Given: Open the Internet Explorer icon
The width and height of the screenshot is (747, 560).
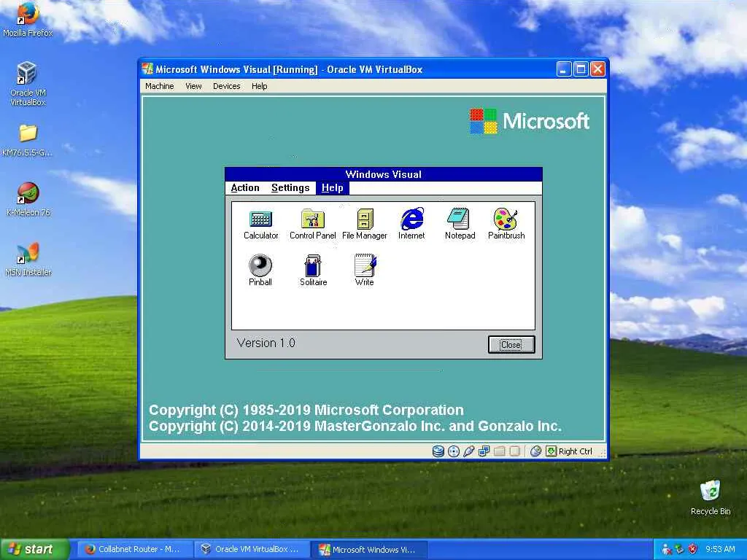Looking at the screenshot, I should [x=411, y=224].
